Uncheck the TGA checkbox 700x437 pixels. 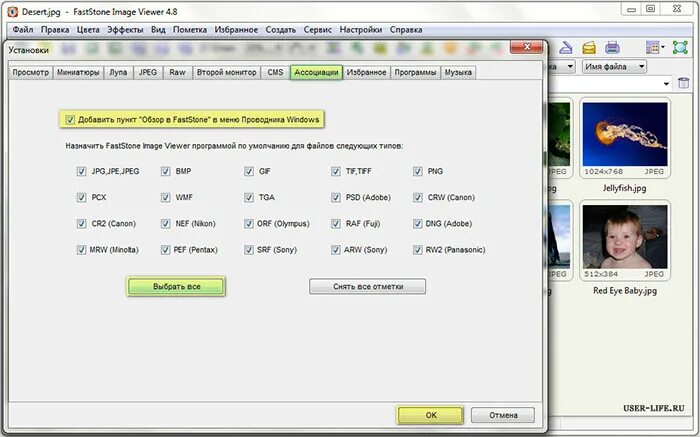click(249, 197)
